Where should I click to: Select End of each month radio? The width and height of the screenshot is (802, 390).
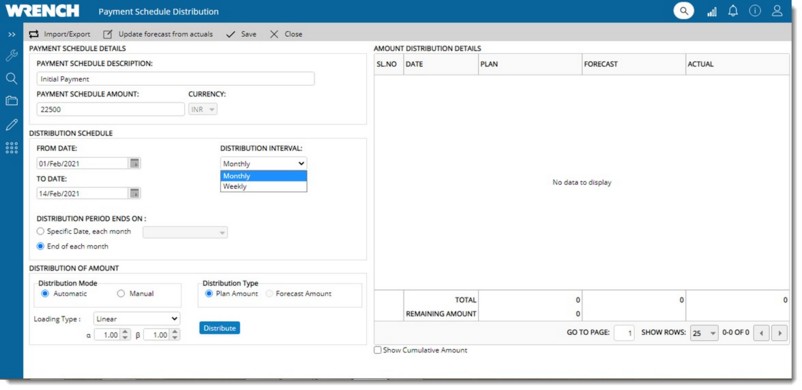[x=41, y=246]
